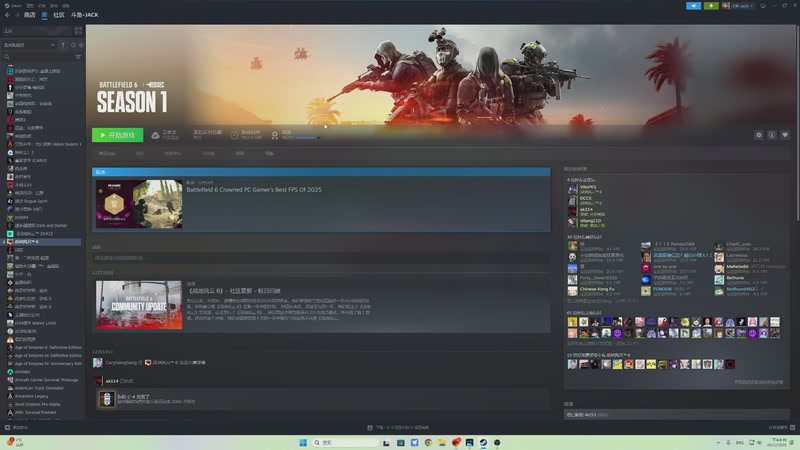Open friend DCCS in friends list
This screenshot has height=450, width=800.
coord(584,200)
